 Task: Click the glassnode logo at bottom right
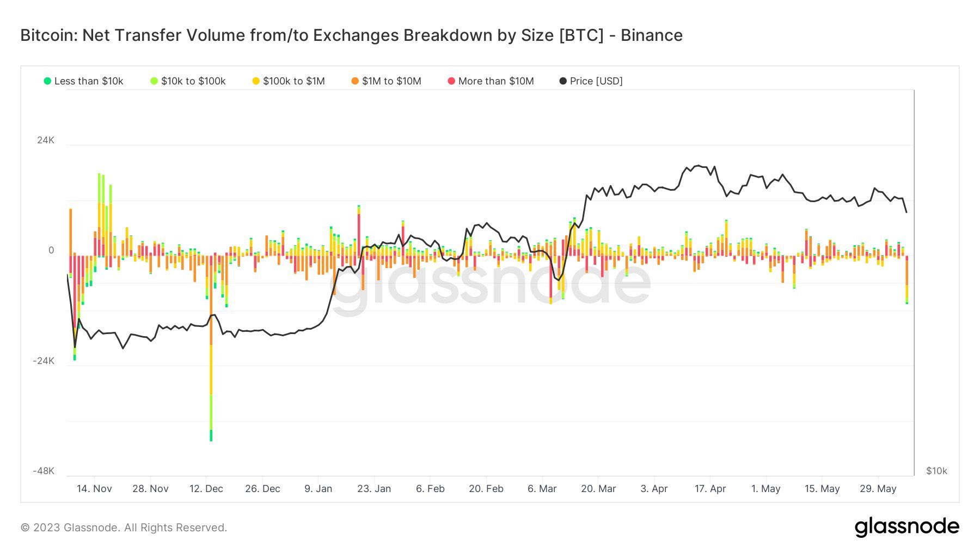coord(906,527)
